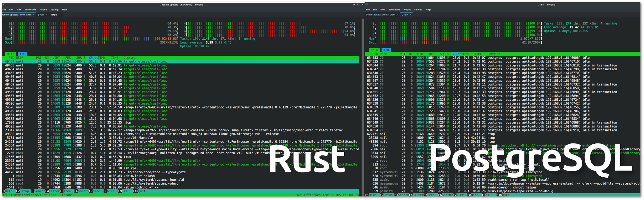Click the Konsole app icon in left window title bar

pos(3,5)
